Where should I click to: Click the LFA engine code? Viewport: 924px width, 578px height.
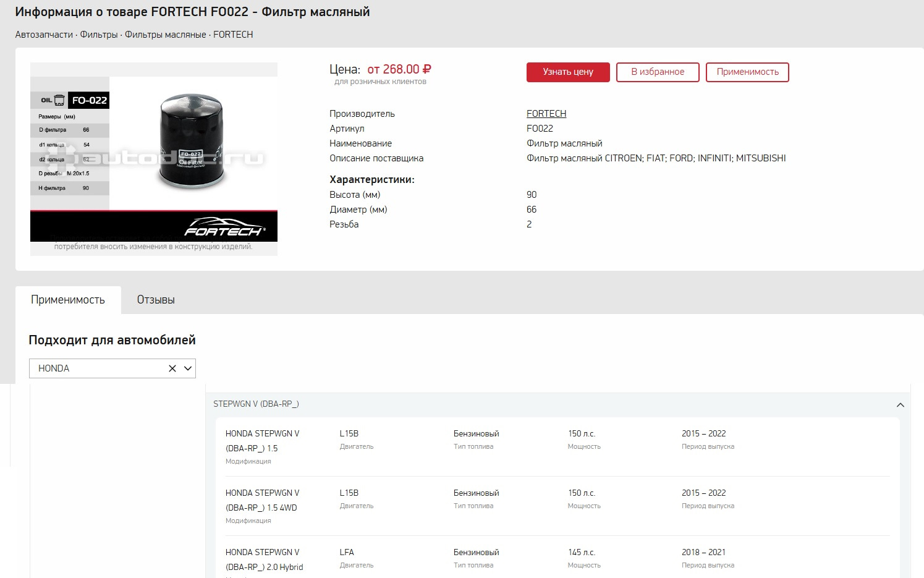pyautogui.click(x=347, y=552)
